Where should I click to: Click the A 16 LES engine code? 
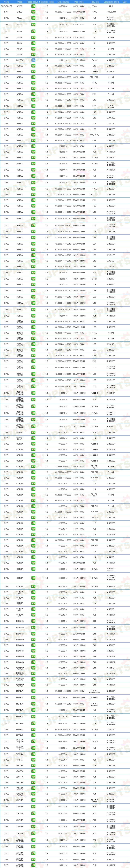[111, 586]
